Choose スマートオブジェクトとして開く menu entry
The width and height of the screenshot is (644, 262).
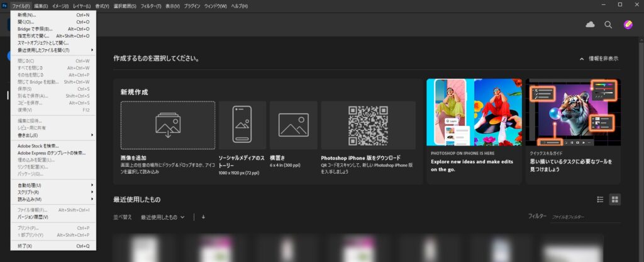coord(53,43)
